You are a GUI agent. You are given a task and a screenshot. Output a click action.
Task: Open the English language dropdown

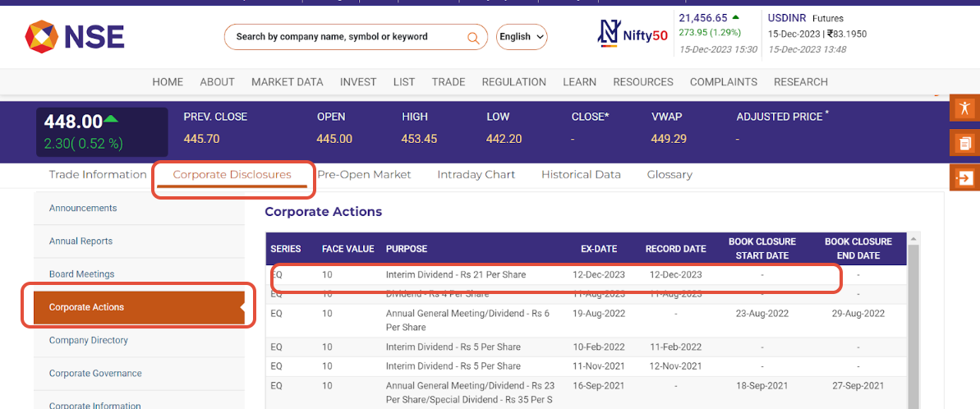(522, 37)
